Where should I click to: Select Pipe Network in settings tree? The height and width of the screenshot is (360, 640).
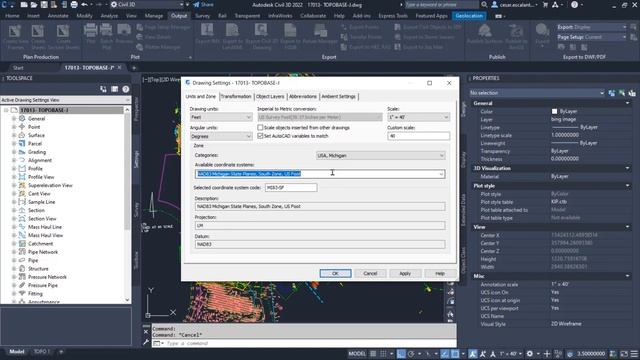pyautogui.click(x=43, y=252)
